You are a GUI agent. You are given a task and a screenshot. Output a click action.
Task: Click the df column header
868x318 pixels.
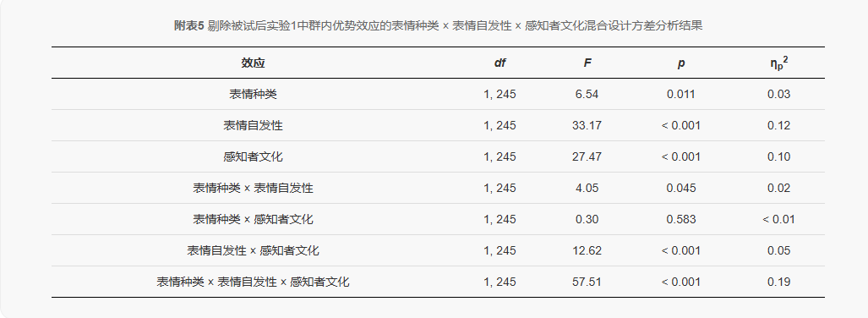click(500, 63)
